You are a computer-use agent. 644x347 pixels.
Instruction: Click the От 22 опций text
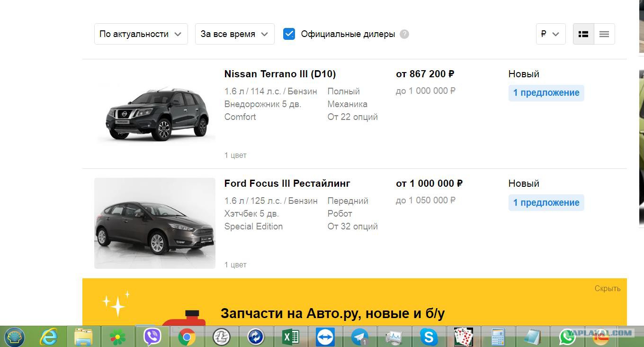click(x=353, y=117)
